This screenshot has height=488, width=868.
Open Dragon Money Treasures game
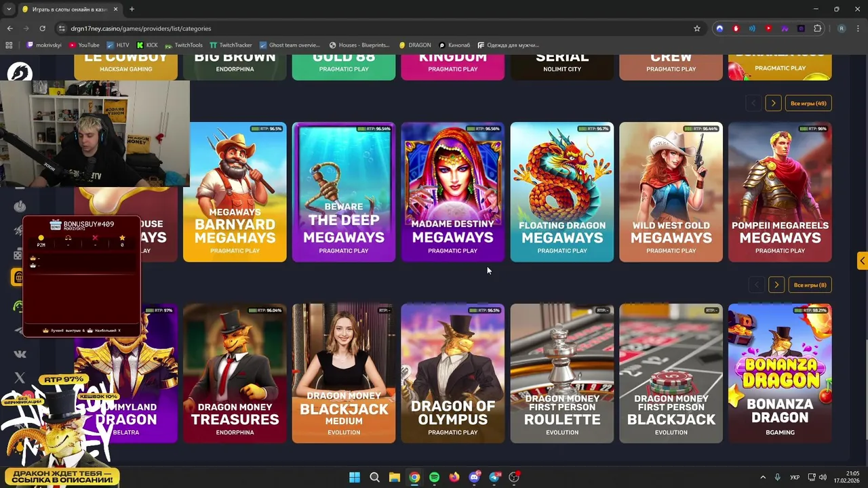(235, 373)
